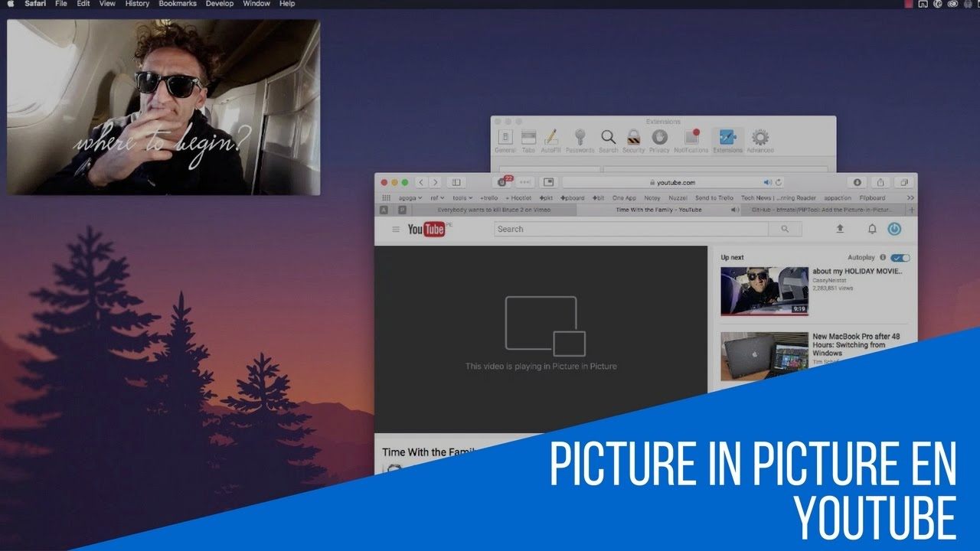Expand ref bookmarks folder dropdown
This screenshot has height=551, width=980.
(437, 197)
